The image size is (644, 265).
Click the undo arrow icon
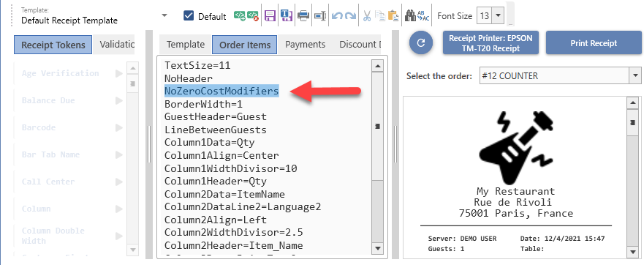[x=337, y=16]
